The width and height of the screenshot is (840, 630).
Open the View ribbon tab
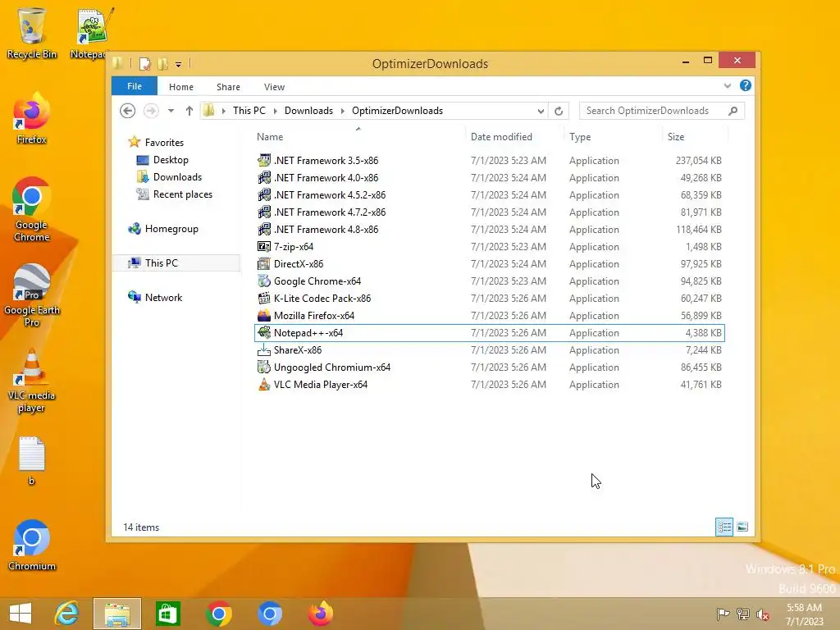point(274,87)
